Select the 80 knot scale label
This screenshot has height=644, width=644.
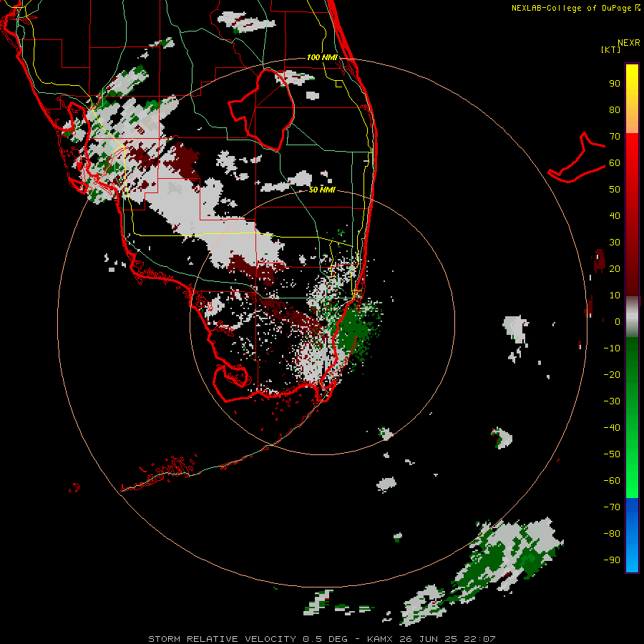[x=615, y=110]
